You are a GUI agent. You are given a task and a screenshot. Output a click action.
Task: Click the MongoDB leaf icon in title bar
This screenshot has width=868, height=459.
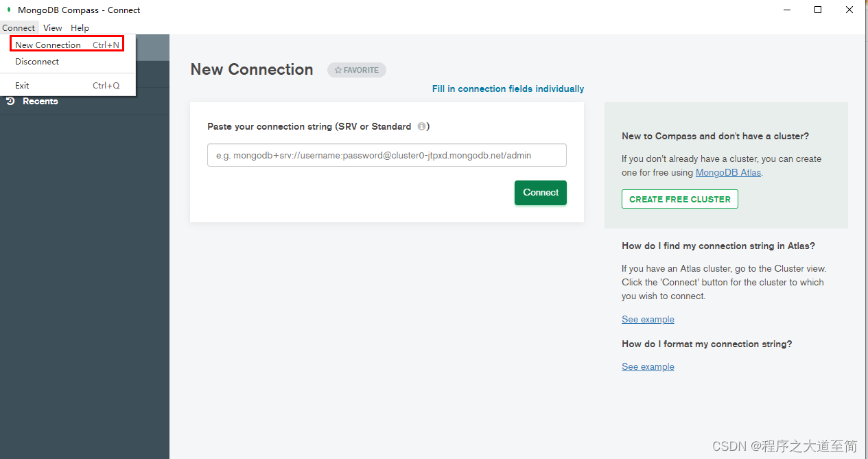click(x=9, y=10)
